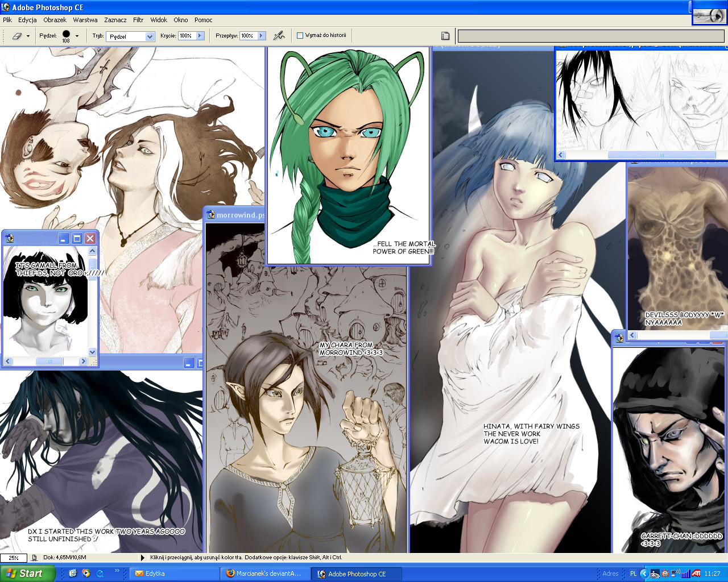Click the Photoshop icon in title bar
The width and height of the screenshot is (728, 582).
[6, 7]
